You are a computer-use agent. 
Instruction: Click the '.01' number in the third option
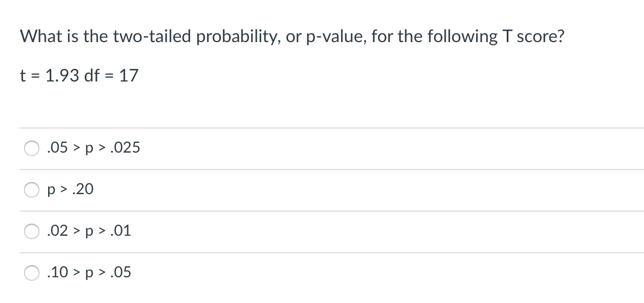click(121, 231)
